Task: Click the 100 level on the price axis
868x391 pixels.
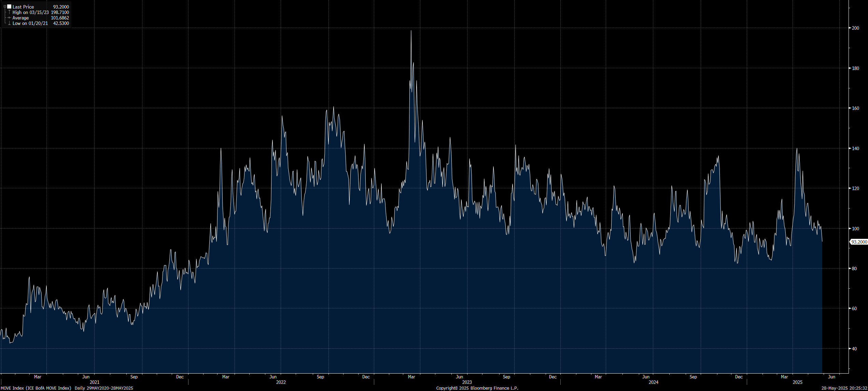Action: (x=855, y=229)
